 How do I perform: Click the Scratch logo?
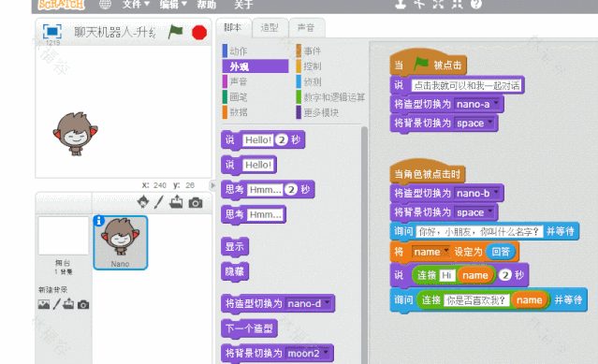click(x=62, y=5)
